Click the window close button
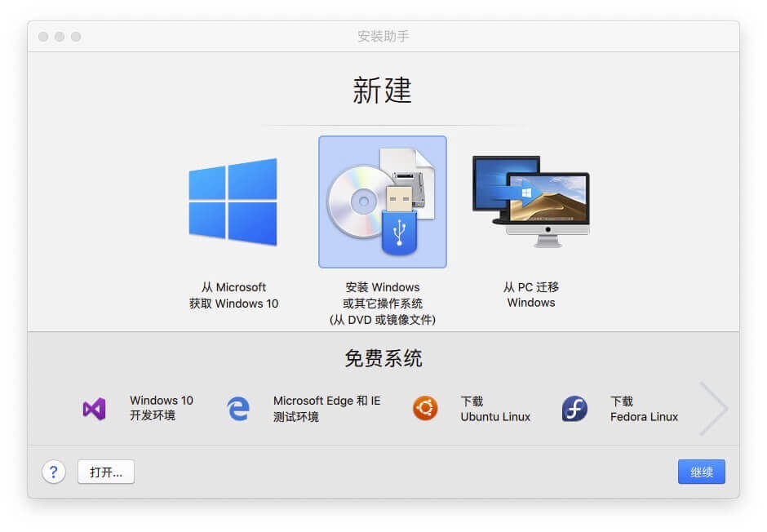This screenshot has height=532, width=767. point(43,37)
